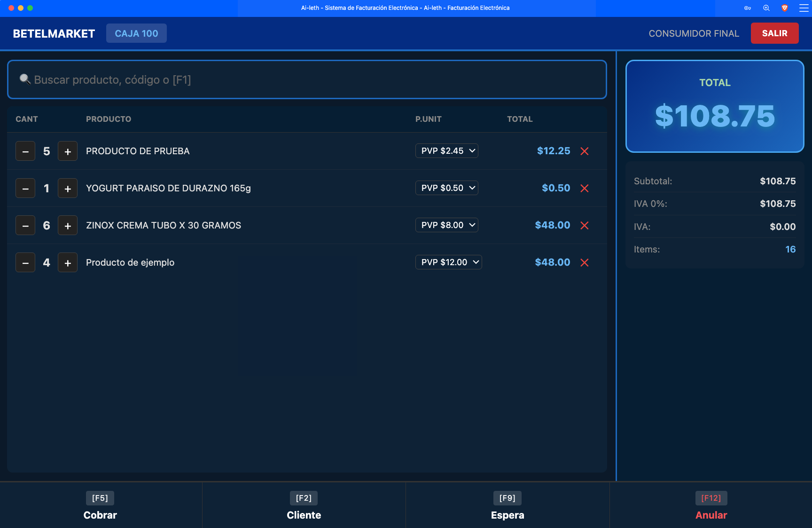Open the Cliente F2 option
The height and width of the screenshot is (528, 812).
click(x=304, y=505)
